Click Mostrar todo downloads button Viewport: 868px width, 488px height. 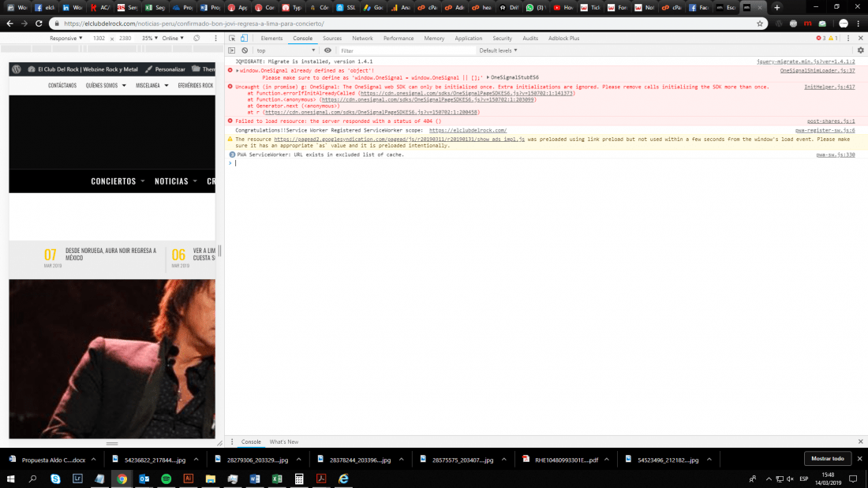click(x=828, y=459)
